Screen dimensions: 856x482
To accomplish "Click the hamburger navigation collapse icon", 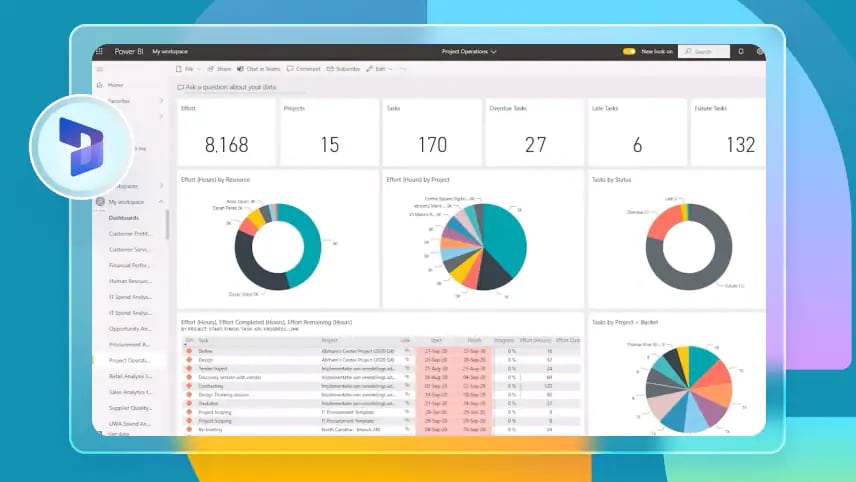I will pyautogui.click(x=99, y=69).
